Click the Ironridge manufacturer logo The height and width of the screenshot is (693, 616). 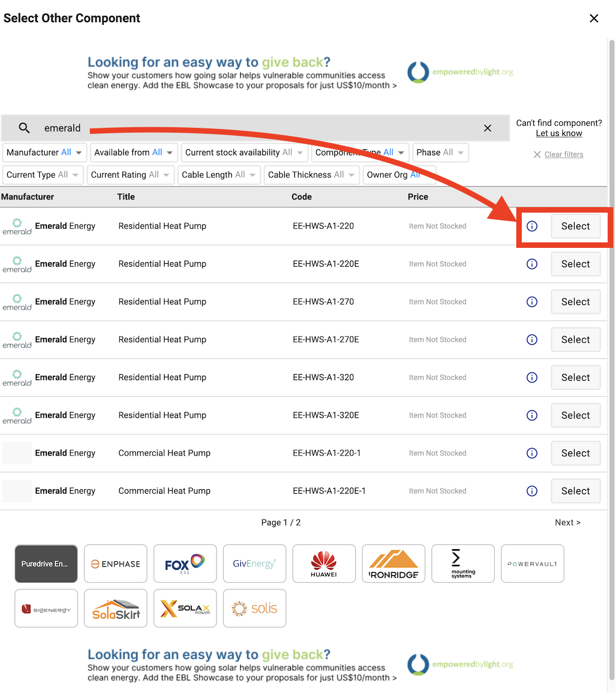point(393,563)
